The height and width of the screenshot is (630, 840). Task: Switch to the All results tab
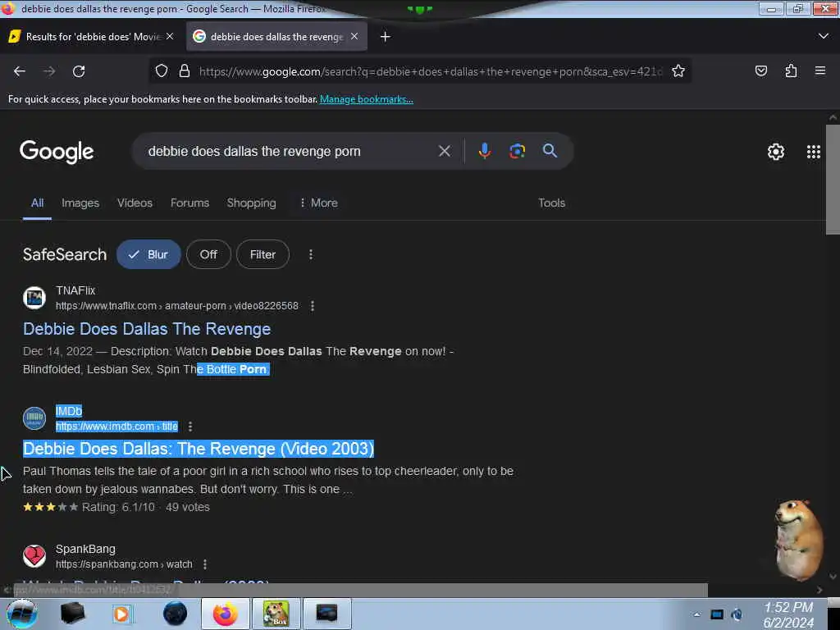click(x=37, y=203)
